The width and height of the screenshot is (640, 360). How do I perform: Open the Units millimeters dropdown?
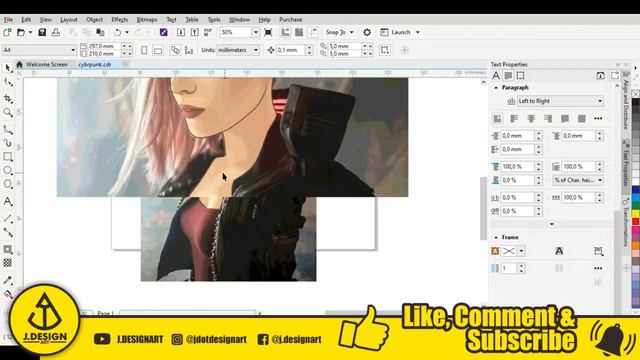coord(256,50)
